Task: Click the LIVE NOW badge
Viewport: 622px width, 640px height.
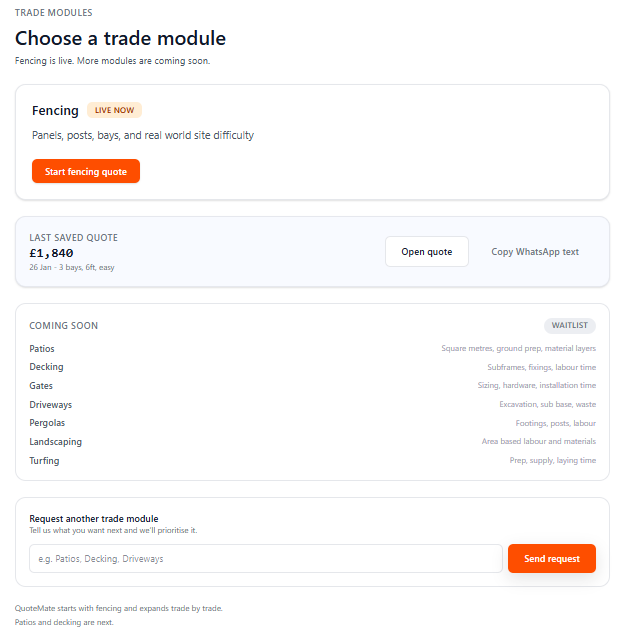Action: click(x=114, y=110)
